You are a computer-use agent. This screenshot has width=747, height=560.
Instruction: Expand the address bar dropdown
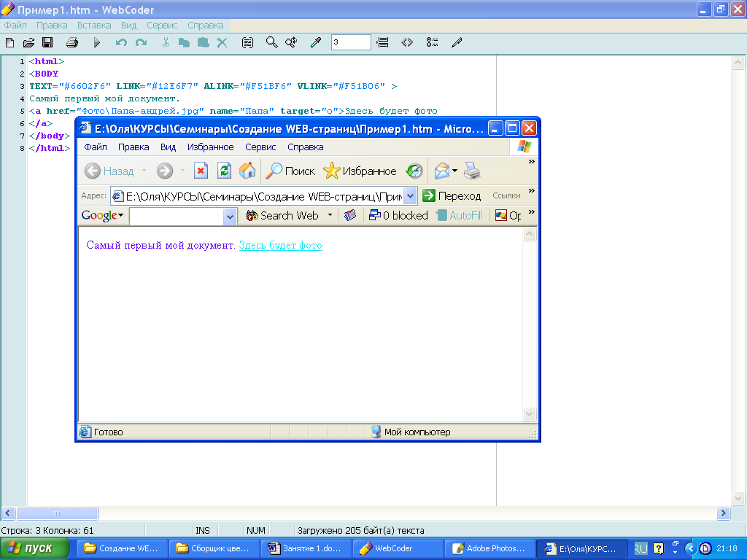[410, 195]
